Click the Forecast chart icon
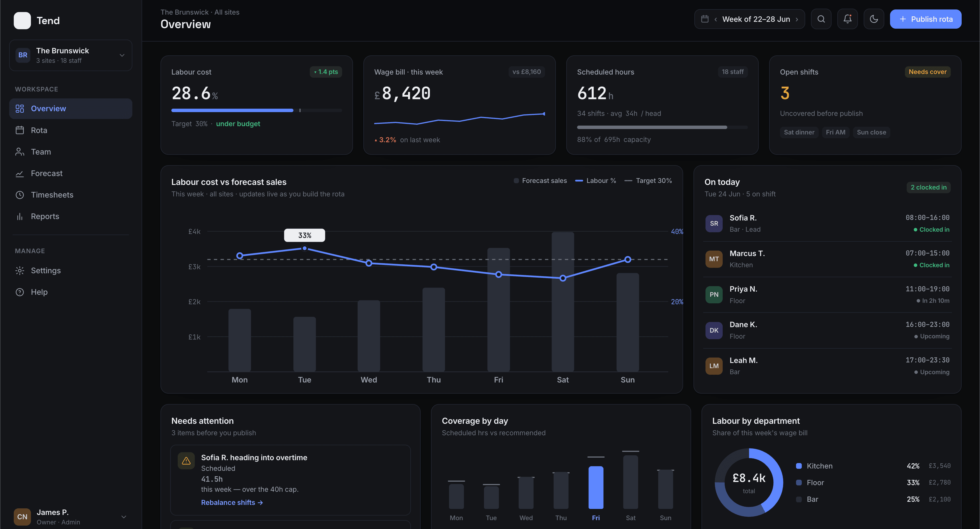Screen dimensions: 980x529 pyautogui.click(x=20, y=173)
